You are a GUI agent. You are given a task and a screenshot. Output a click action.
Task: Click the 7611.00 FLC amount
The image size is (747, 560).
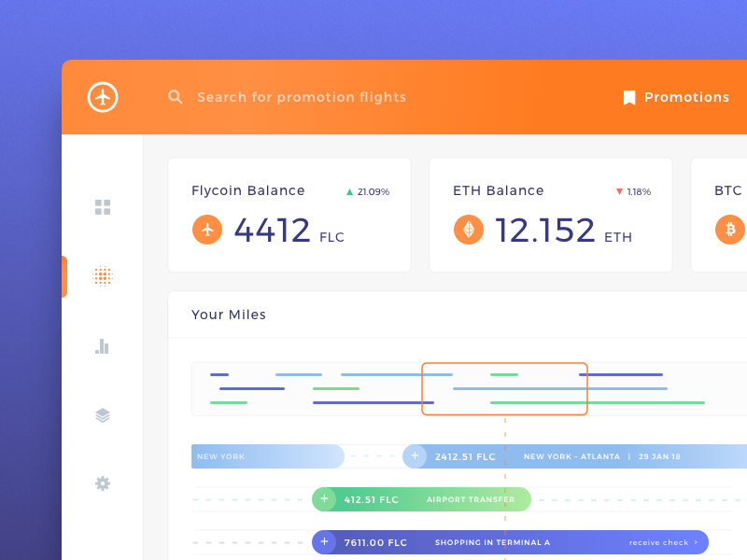(375, 542)
